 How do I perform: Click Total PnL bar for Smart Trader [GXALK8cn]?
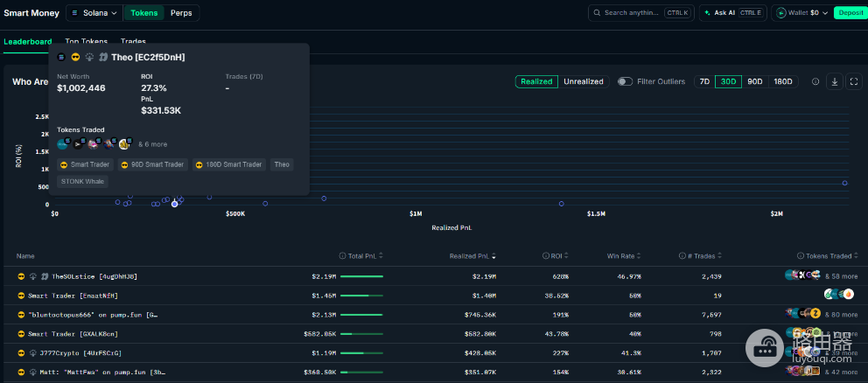pos(361,334)
